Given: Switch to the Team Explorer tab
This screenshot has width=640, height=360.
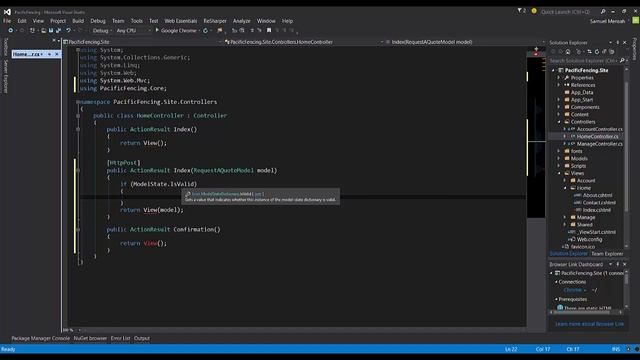Looking at the screenshot, I should (607, 253).
